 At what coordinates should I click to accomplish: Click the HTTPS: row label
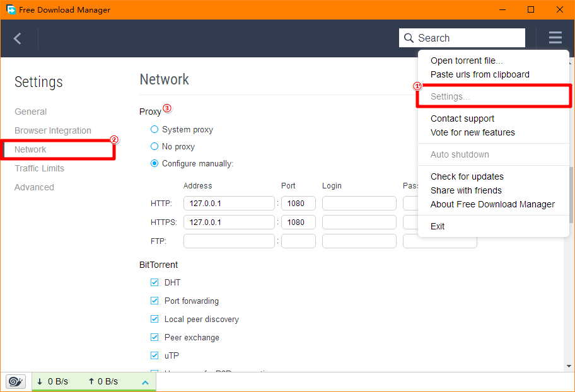[x=163, y=222]
